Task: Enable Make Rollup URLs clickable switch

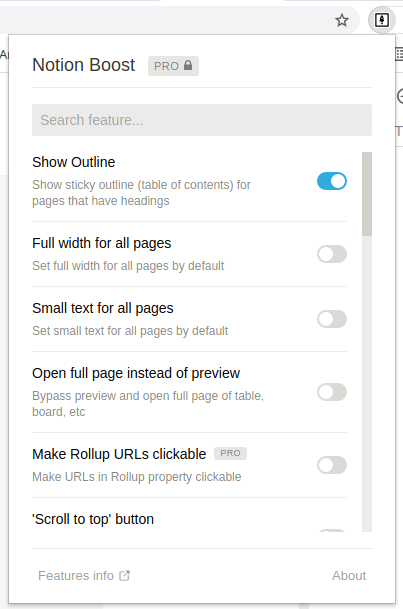Action: point(332,465)
